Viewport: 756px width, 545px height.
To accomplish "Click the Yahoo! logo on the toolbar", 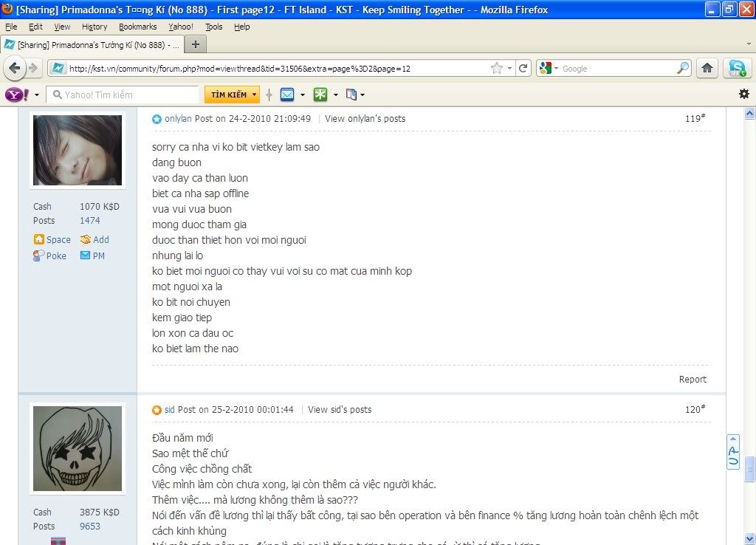I will click(x=17, y=95).
